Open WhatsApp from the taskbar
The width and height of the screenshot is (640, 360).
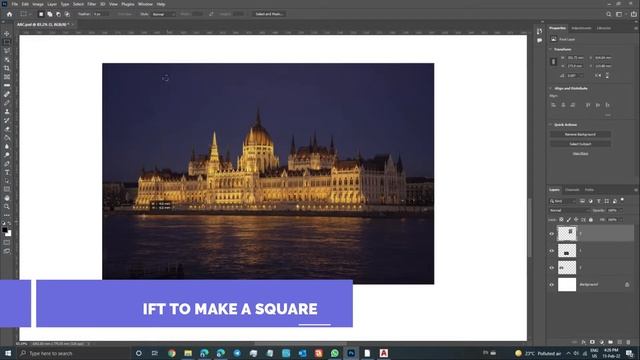click(335, 353)
